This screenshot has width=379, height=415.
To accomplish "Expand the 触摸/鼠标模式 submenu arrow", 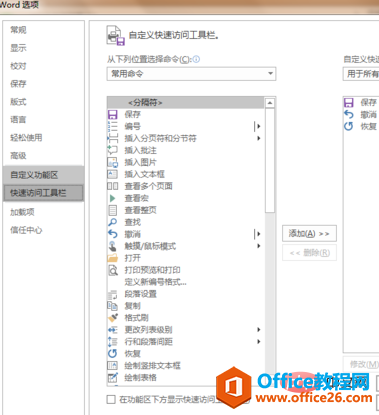I will pyautogui.click(x=259, y=246).
